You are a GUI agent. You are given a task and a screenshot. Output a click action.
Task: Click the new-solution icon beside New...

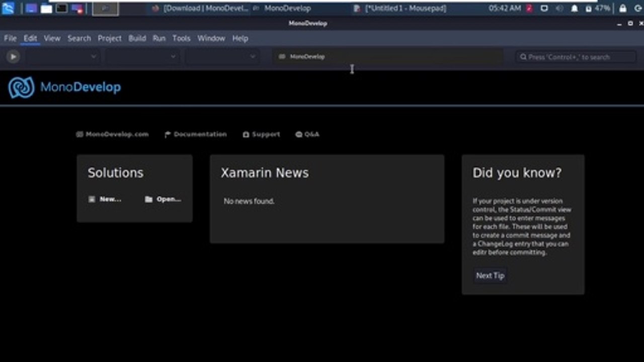coord(92,199)
